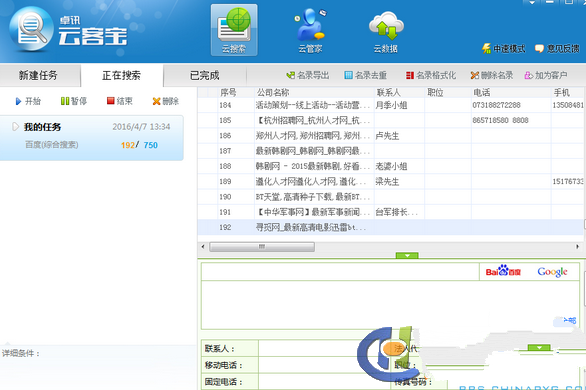Click 加为客户 add as customer

546,75
